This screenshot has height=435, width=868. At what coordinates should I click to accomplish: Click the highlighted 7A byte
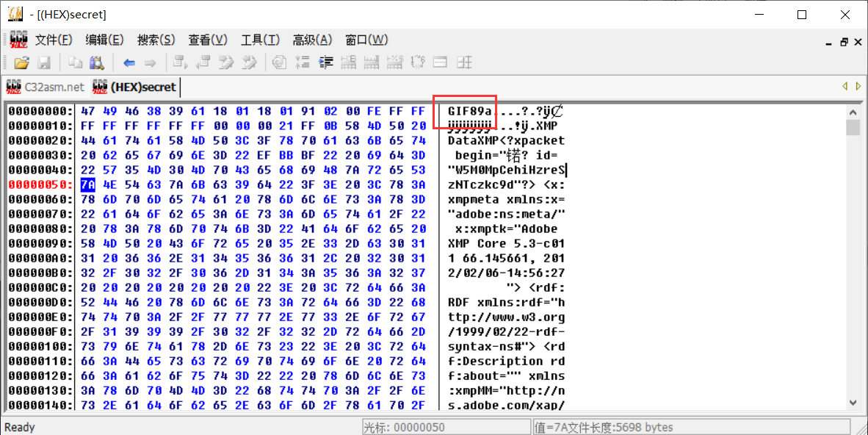click(x=88, y=184)
